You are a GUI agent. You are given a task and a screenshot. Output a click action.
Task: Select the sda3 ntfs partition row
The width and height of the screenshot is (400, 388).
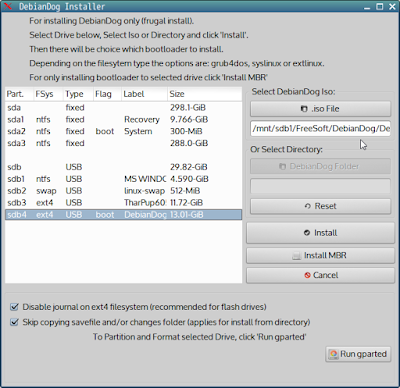click(x=123, y=143)
